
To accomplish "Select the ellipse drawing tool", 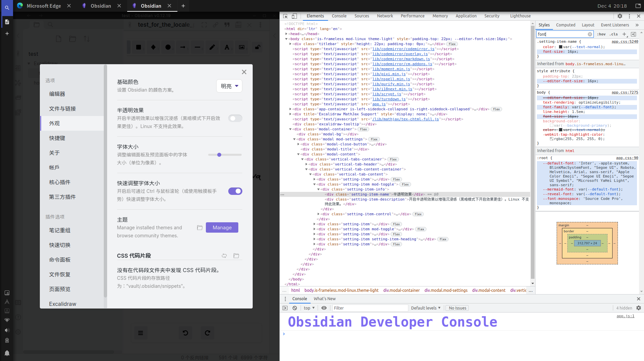I will pos(168,47).
